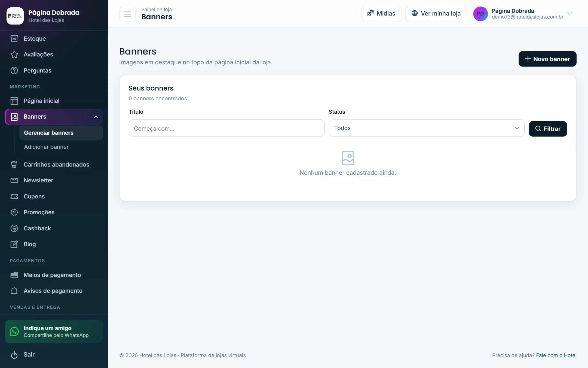Open the Estoque box icon
588x368 pixels.
click(x=14, y=39)
